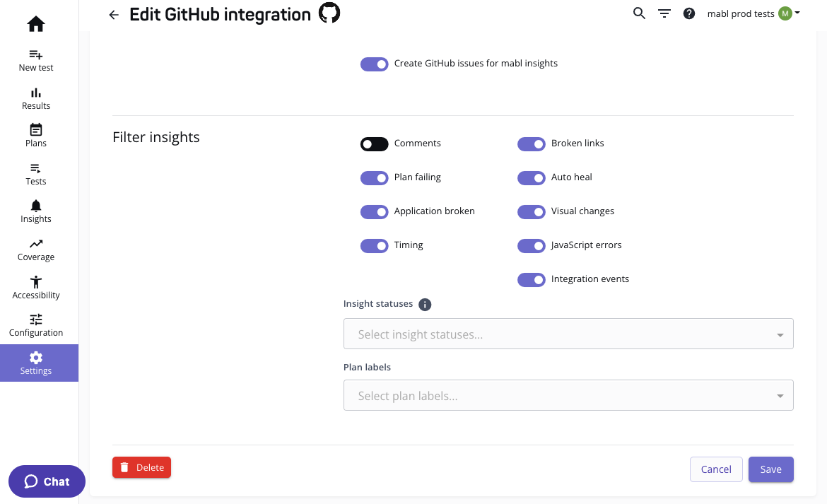The width and height of the screenshot is (827, 504).
Task: Open the Coverage section
Action: point(36,250)
